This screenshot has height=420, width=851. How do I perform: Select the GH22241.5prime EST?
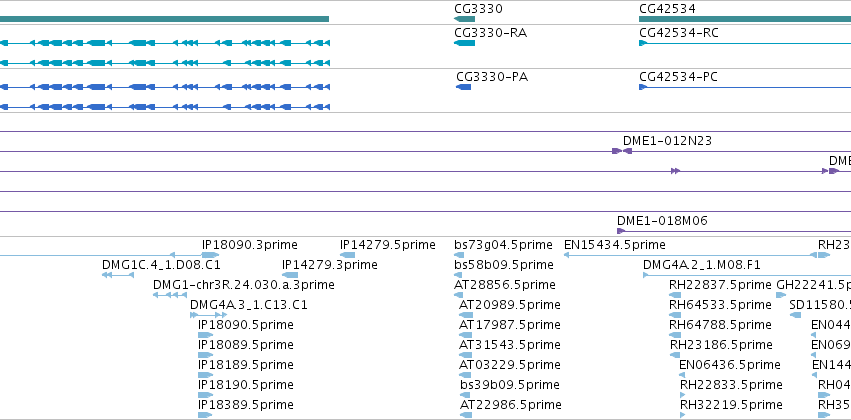(x=781, y=295)
